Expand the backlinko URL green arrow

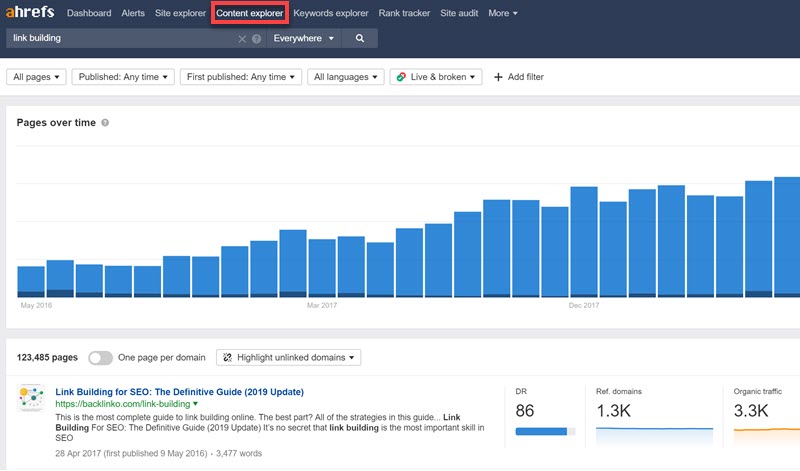195,404
